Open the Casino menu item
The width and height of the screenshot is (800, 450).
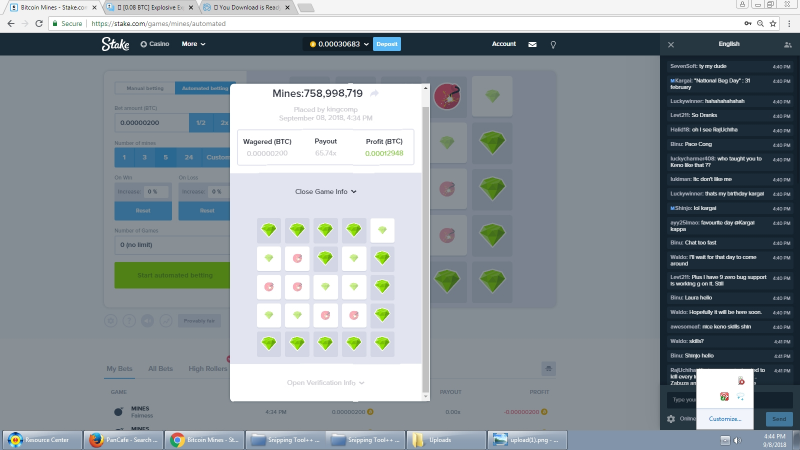click(x=155, y=44)
